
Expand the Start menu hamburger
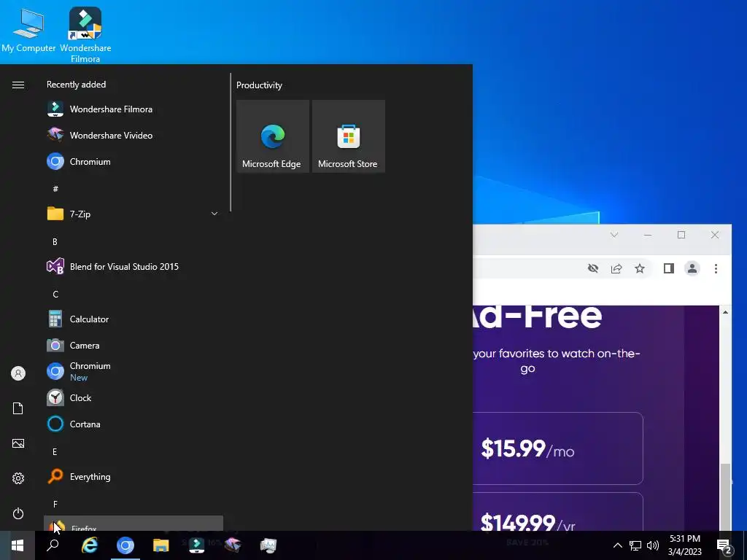pyautogui.click(x=18, y=85)
